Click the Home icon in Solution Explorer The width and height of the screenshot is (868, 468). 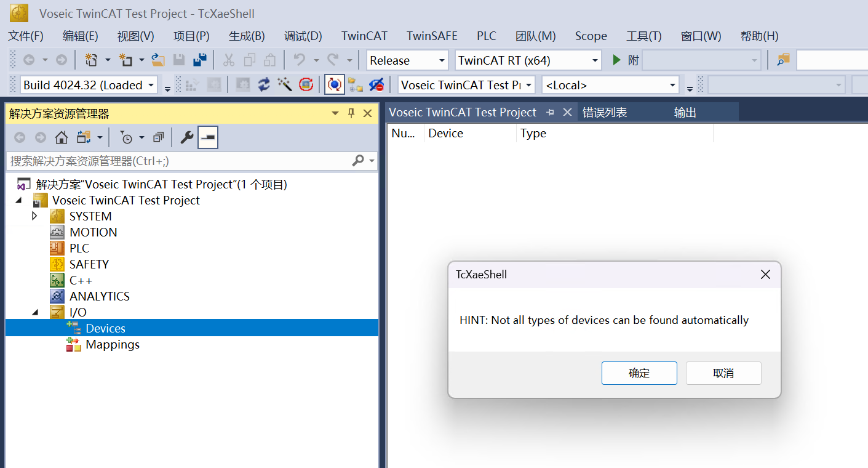(62, 137)
